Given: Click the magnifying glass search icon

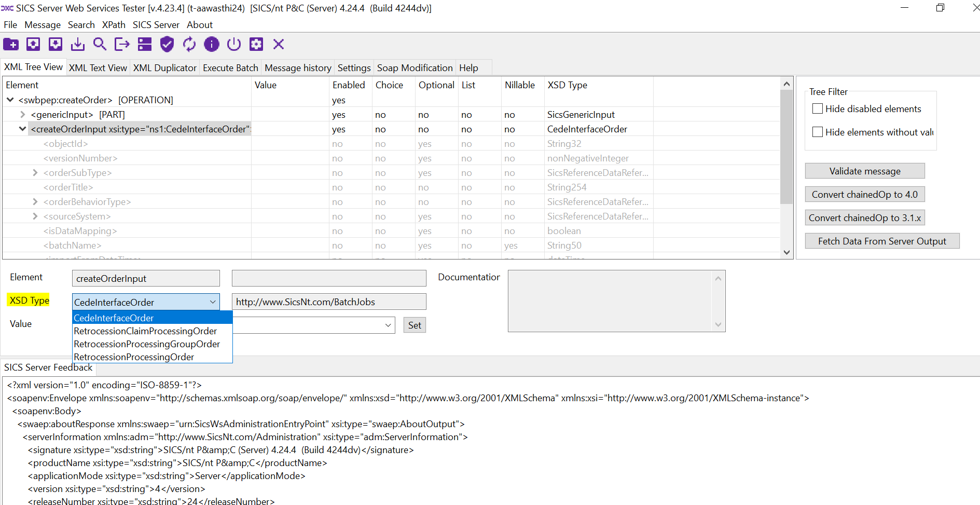Looking at the screenshot, I should pyautogui.click(x=100, y=45).
